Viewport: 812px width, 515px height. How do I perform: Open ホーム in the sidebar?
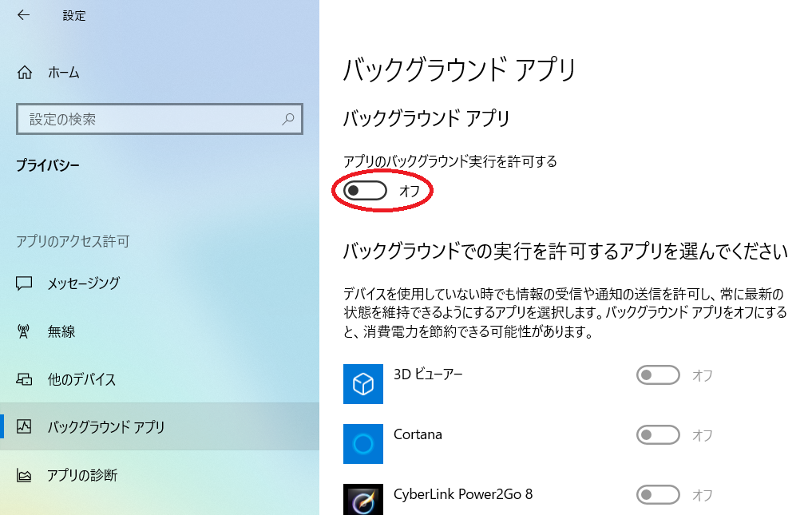(160, 73)
